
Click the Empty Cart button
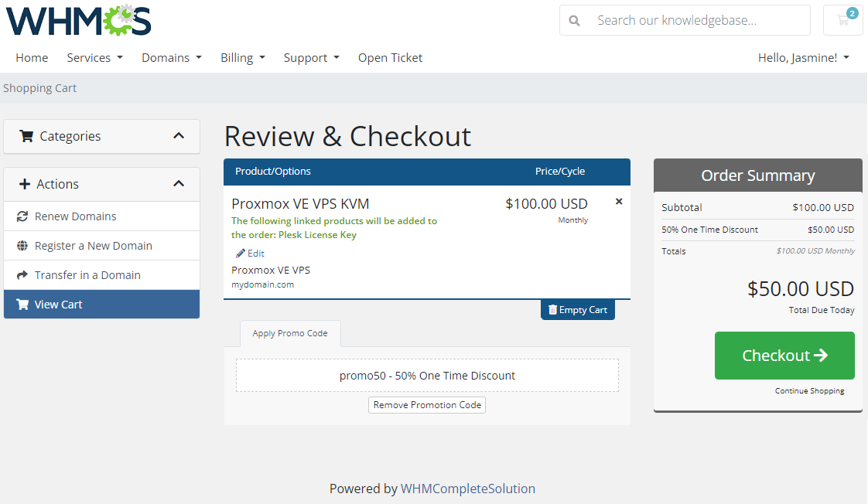(x=577, y=310)
